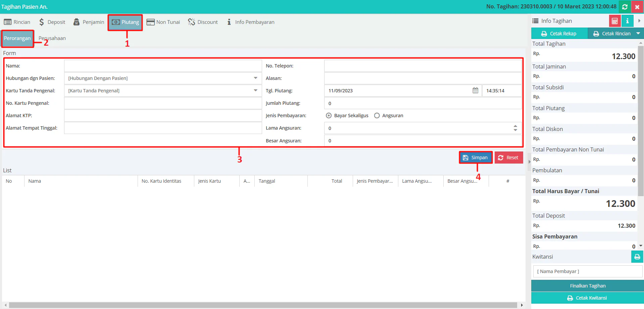Viewport: 644px width, 309px height.
Task: Click the No. Kartu Identitas column header
Action: point(166,181)
